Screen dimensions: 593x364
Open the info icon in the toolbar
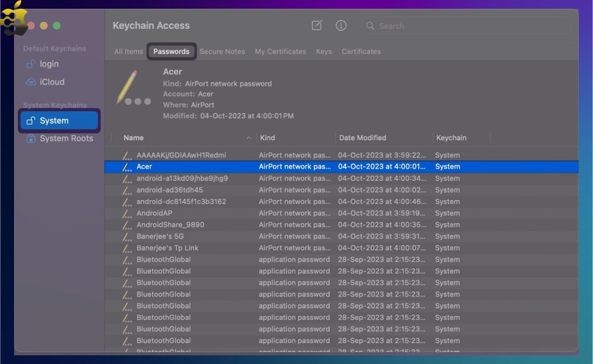(x=341, y=26)
